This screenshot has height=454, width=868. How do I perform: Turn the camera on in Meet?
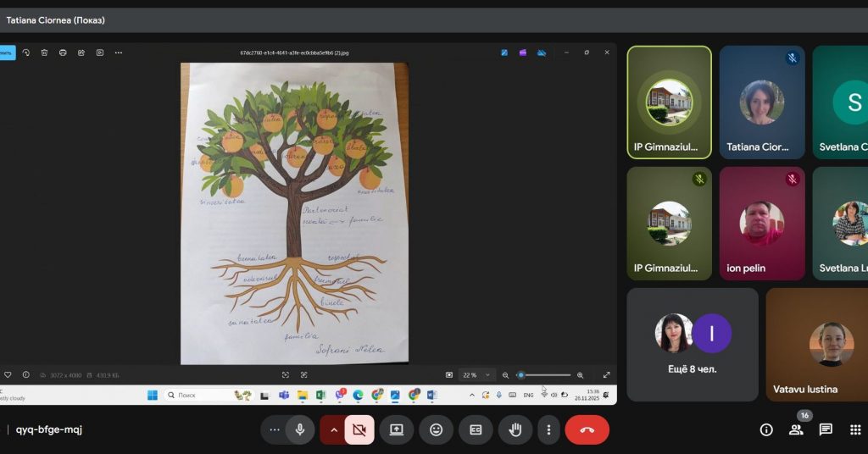pos(359,429)
